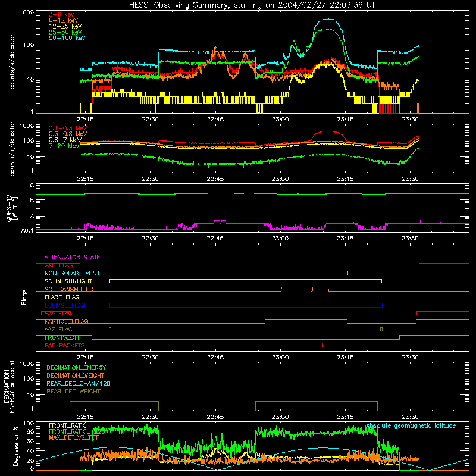Click the Absolute geomagnetic latitude label
Image resolution: width=476 pixels, height=476 pixels.
click(x=411, y=426)
